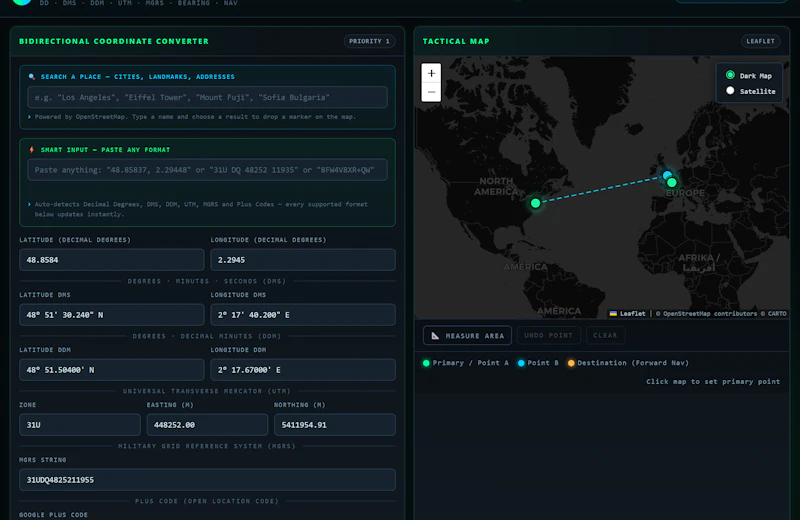Image resolution: width=800 pixels, height=520 pixels.
Task: Edit the Latitude DDM field
Action: click(x=112, y=369)
